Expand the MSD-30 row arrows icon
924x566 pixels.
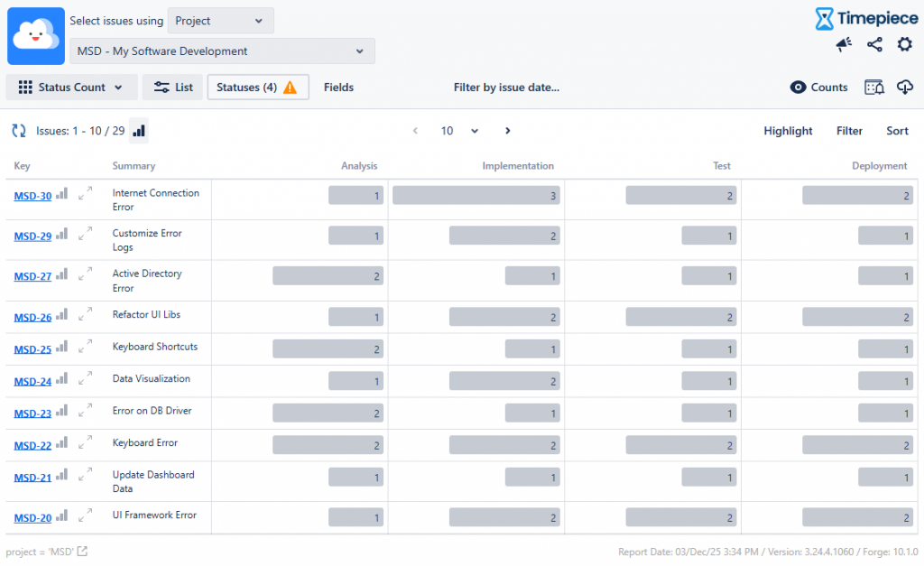(x=85, y=193)
